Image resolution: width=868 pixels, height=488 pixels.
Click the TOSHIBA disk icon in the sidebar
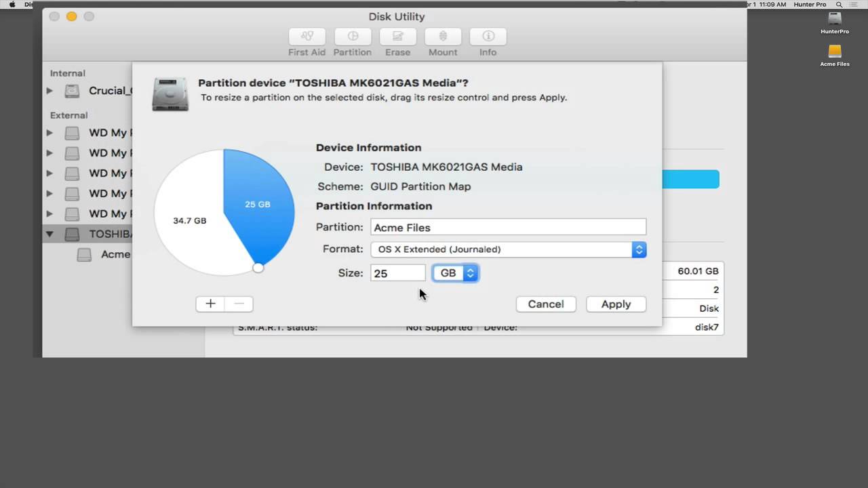[72, 234]
